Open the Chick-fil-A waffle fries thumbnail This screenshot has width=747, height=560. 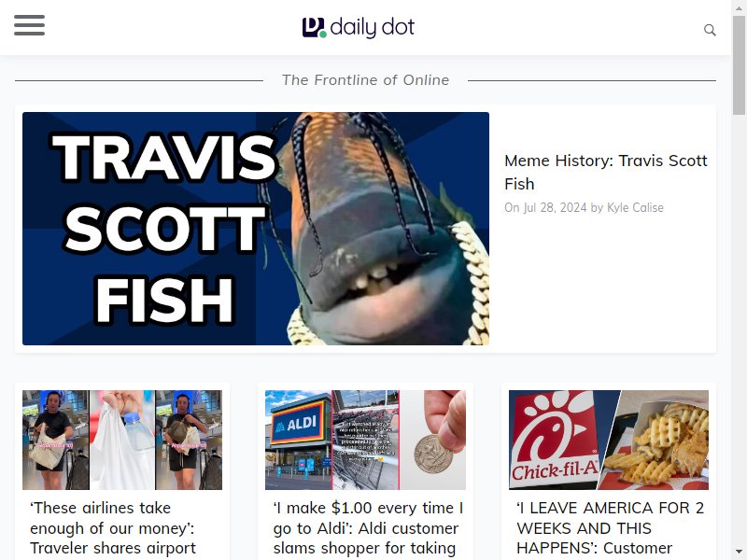[x=609, y=440]
